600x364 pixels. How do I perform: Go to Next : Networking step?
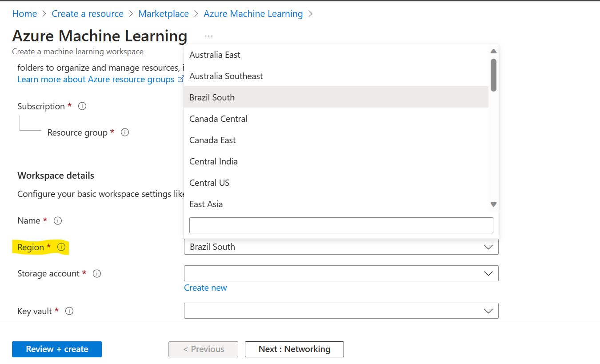click(294, 349)
